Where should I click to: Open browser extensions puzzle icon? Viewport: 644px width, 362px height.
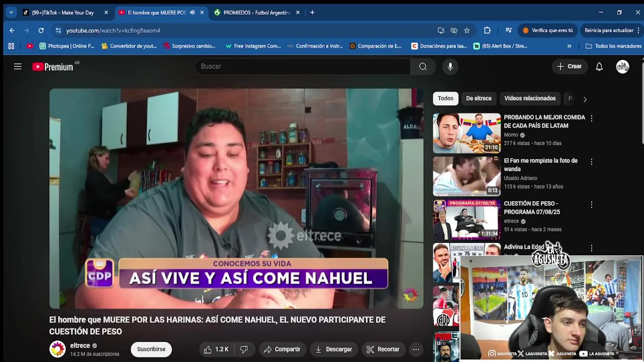(487, 30)
